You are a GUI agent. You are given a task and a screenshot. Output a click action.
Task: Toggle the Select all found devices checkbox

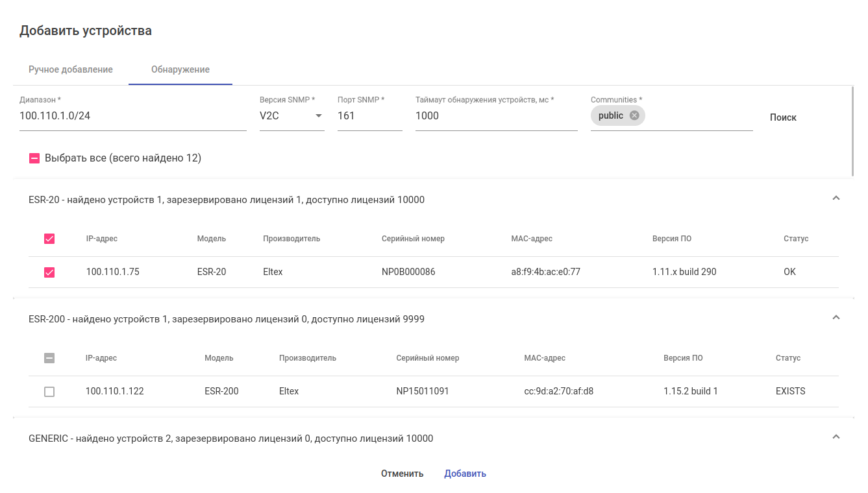pos(35,158)
